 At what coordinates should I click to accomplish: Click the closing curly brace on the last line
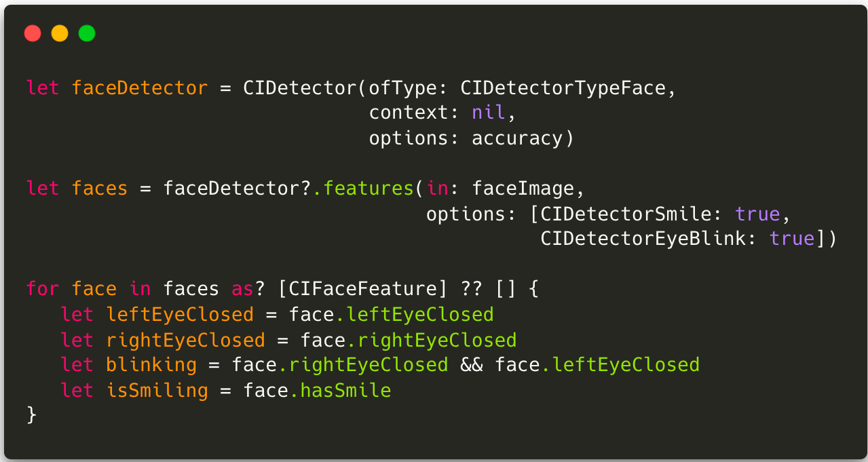(31, 415)
